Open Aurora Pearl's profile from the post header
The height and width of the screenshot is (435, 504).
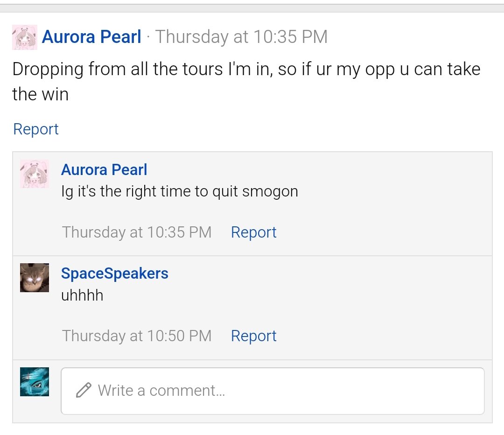pos(91,37)
